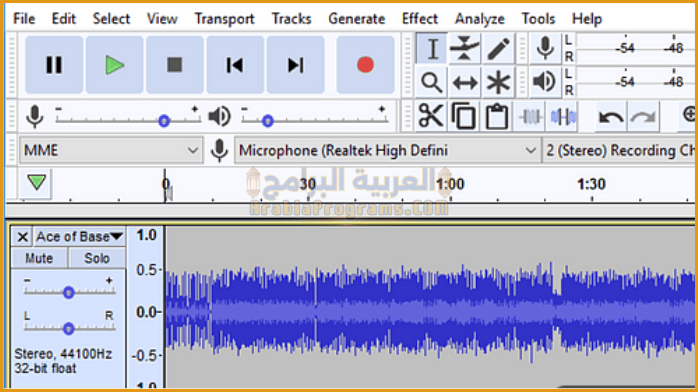This screenshot has height=392, width=698.
Task: Open the View menu
Action: coord(162,19)
